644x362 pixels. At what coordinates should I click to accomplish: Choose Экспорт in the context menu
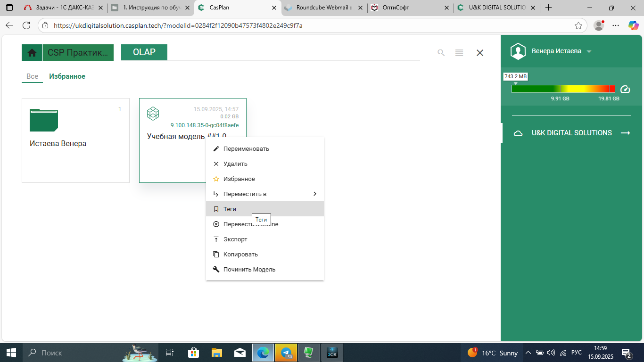(x=235, y=239)
